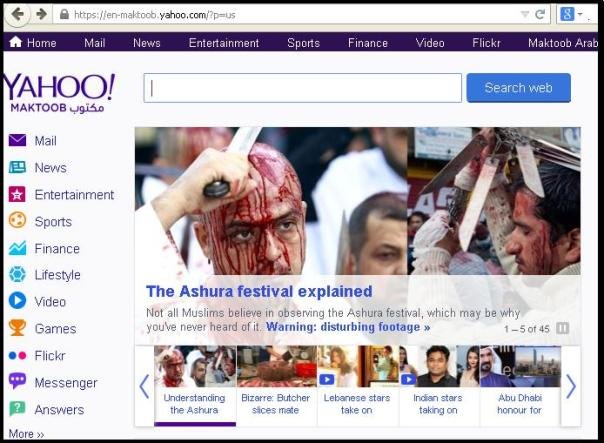The image size is (604, 443).
Task: Select the Sports ball icon
Action: (x=17, y=221)
